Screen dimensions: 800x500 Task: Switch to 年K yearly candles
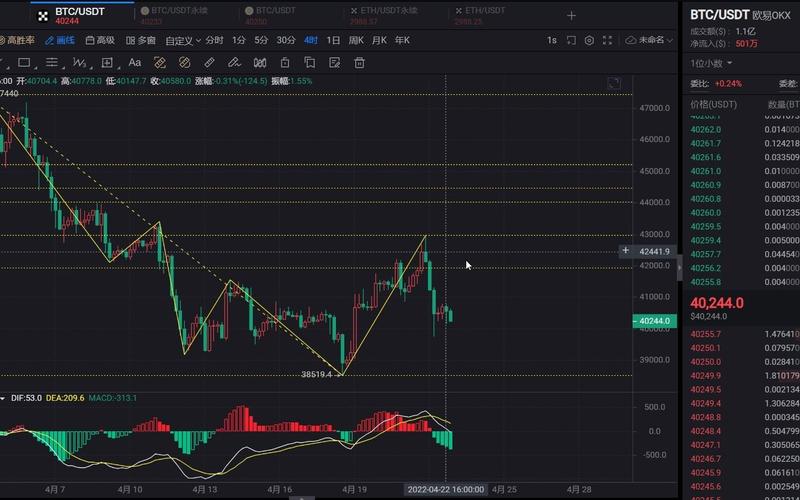click(x=402, y=40)
